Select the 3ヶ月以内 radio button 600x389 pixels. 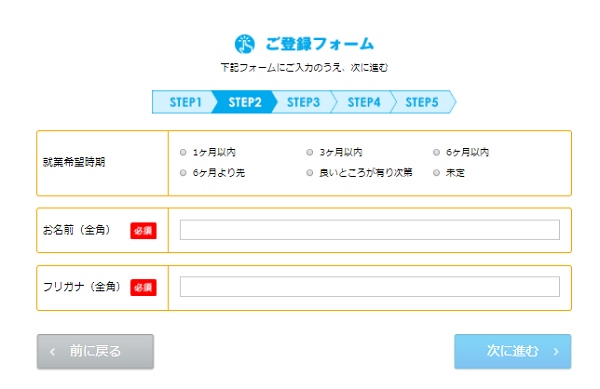(310, 152)
